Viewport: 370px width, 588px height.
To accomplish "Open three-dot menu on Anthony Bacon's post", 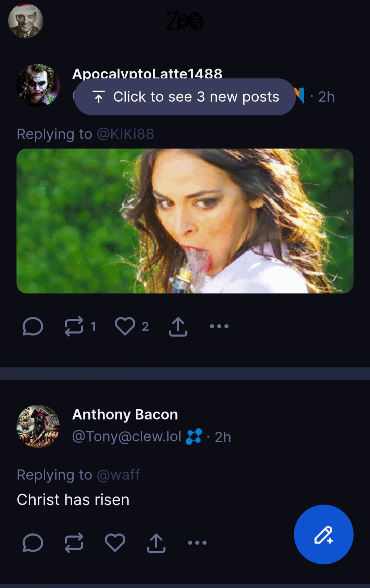I will click(197, 543).
